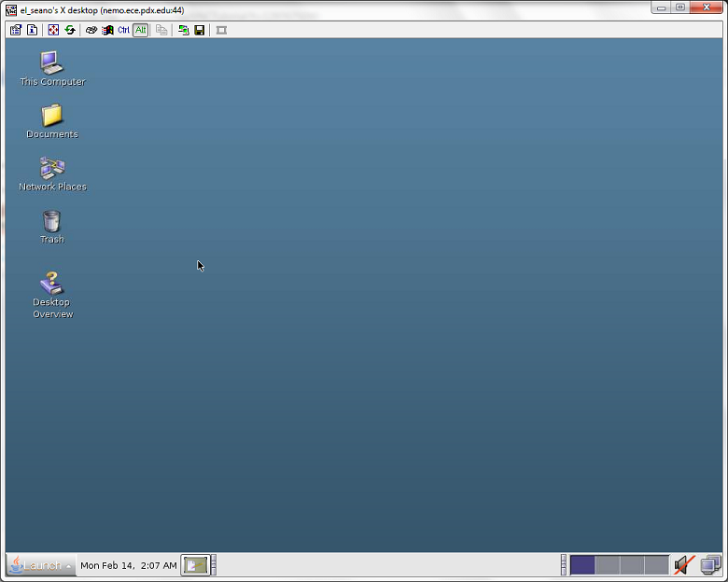Switch to the first highlighted workspace
This screenshot has height=582, width=728.
click(x=582, y=565)
